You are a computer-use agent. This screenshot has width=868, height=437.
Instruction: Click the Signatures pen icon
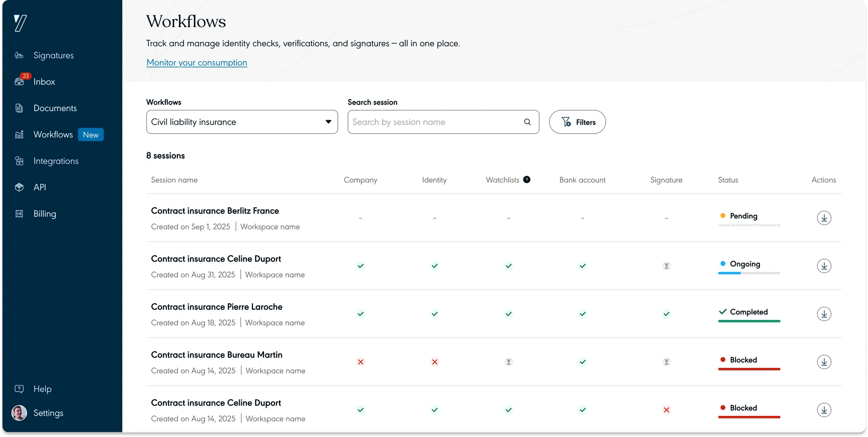point(19,55)
